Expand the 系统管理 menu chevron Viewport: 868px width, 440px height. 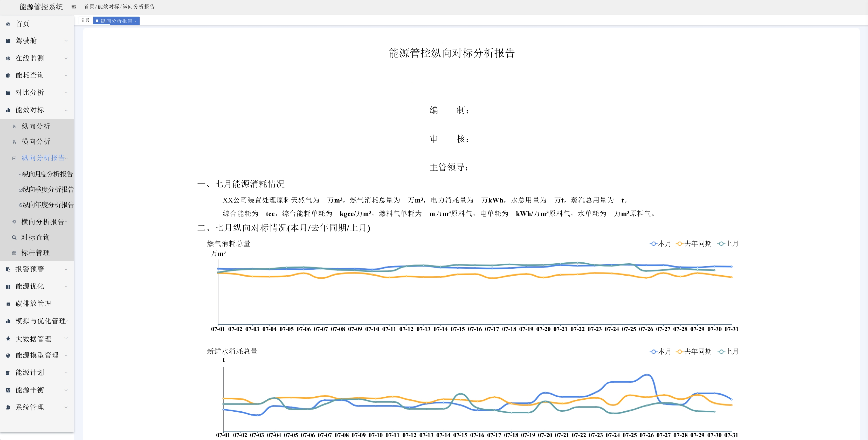click(66, 407)
